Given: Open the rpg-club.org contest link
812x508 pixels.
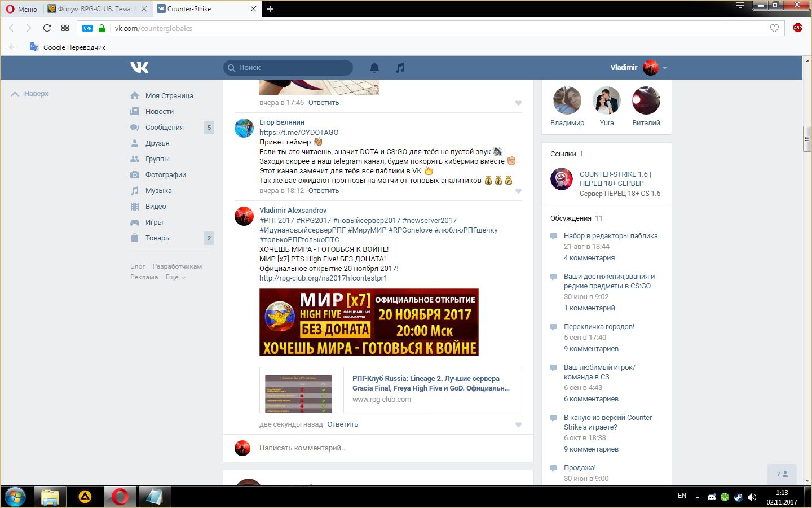Looking at the screenshot, I should (323, 278).
